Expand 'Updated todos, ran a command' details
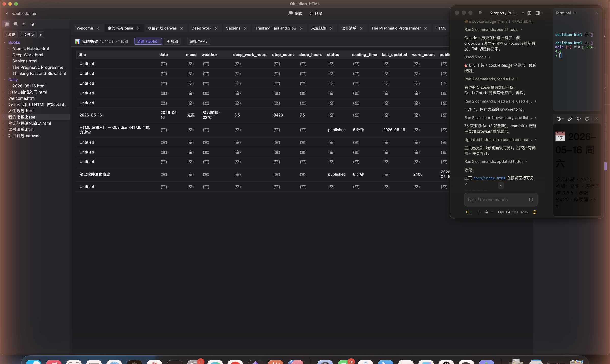 500,140
